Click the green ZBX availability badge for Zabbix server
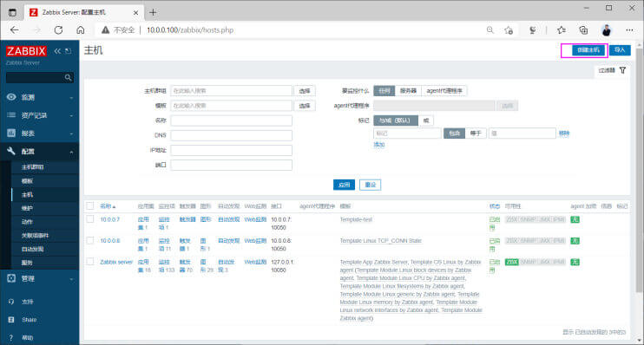The width and height of the screenshot is (644, 345). tap(512, 262)
